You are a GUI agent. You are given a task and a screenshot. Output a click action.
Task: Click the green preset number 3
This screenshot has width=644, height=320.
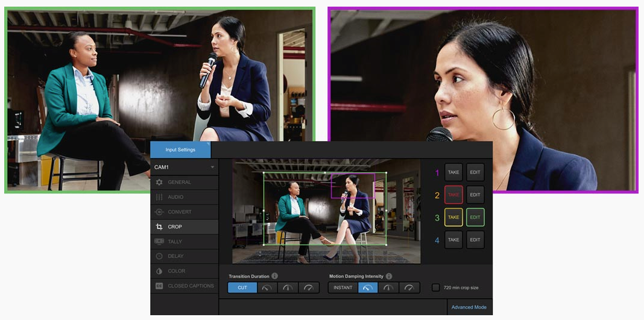tap(437, 218)
